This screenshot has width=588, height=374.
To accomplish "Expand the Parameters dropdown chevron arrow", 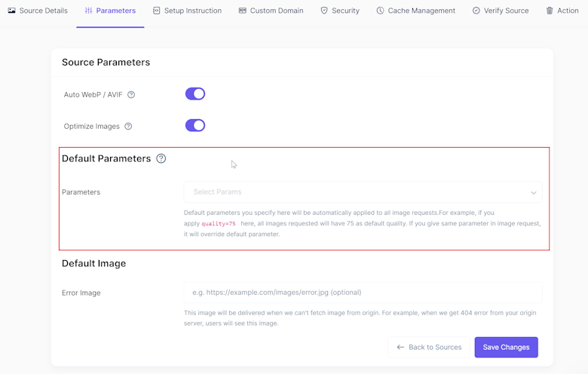I will click(533, 192).
